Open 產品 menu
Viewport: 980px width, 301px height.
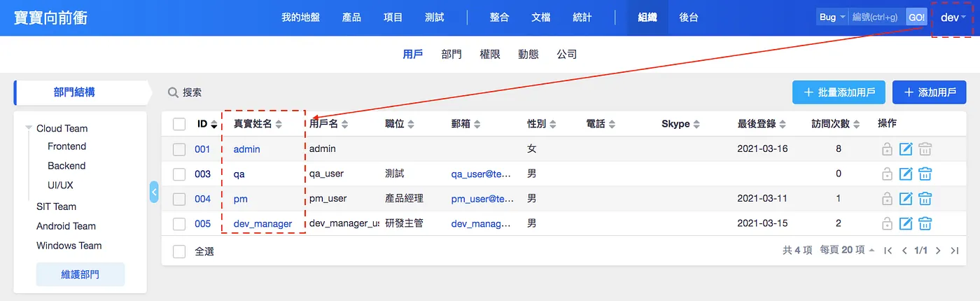coord(351,17)
